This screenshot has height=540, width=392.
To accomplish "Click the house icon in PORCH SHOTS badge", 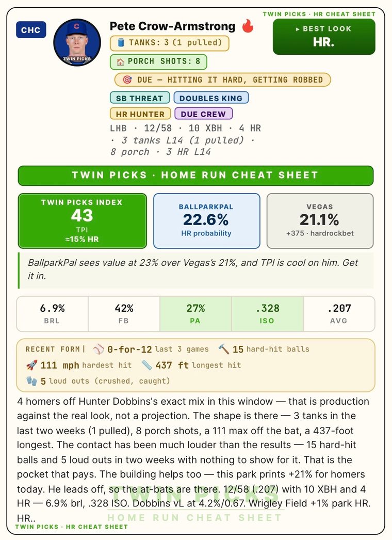I will click(121, 61).
